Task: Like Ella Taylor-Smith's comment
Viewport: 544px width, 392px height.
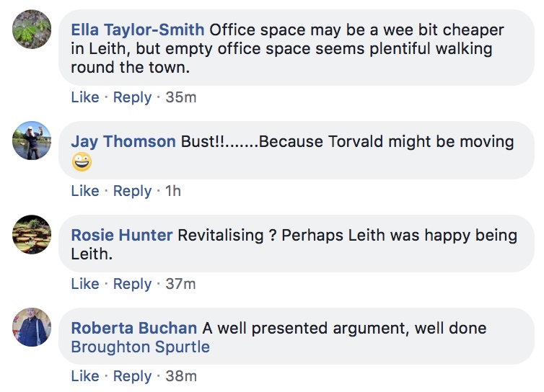Action: [85, 97]
